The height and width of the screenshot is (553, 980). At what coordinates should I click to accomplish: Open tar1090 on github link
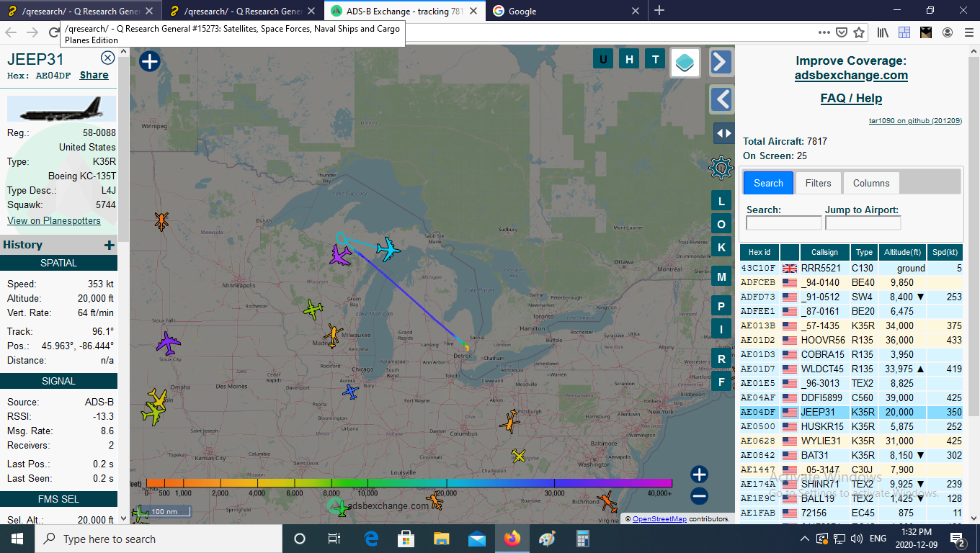point(915,121)
